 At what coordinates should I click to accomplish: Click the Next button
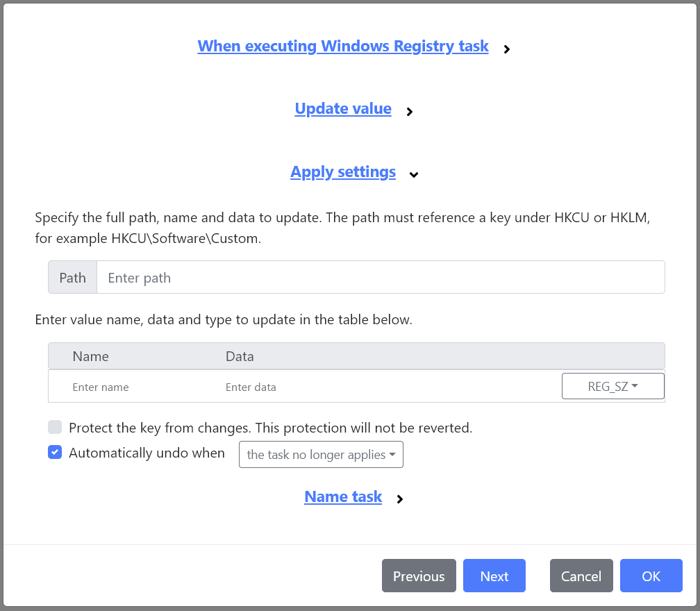tap(494, 576)
